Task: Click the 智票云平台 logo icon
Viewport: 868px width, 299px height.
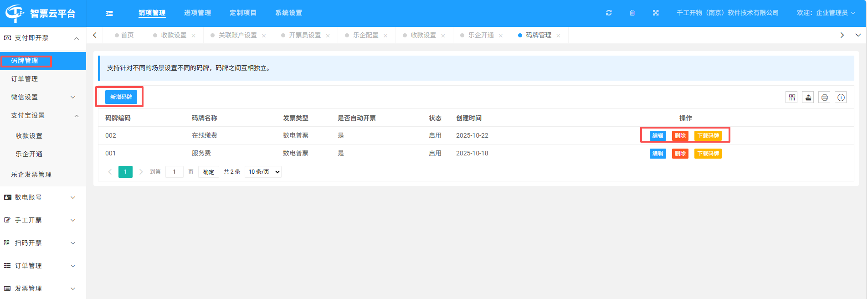Action: [15, 13]
